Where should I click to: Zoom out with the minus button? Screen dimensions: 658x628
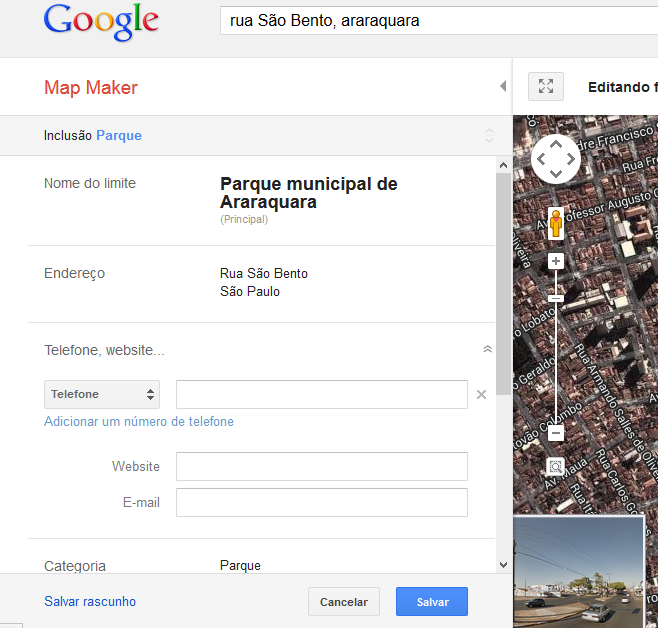tap(556, 433)
